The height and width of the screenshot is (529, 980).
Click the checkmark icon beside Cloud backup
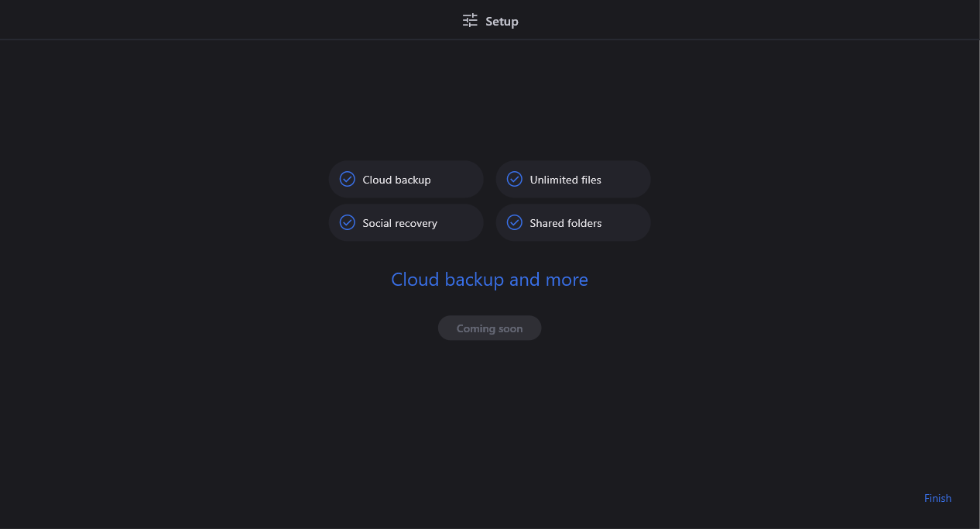tap(348, 179)
